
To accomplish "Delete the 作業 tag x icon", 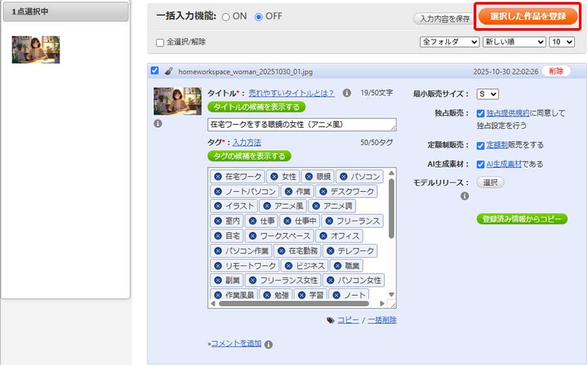I will click(288, 192).
